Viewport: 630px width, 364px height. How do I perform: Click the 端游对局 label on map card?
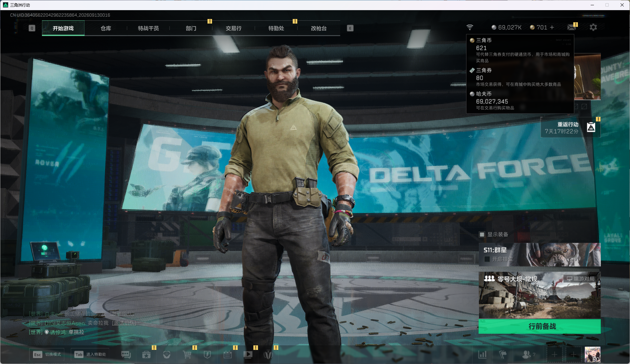[581, 279]
